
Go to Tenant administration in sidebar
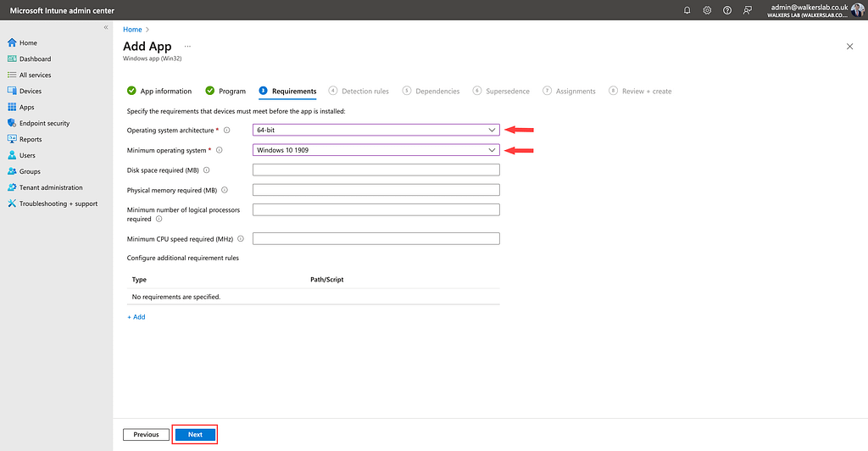coord(51,187)
